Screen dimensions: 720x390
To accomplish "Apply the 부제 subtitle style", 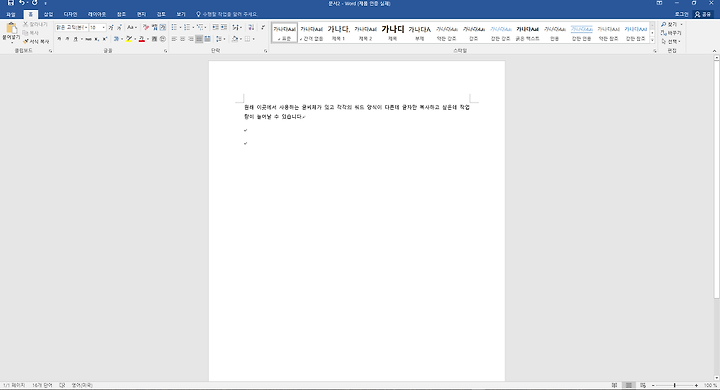I will [x=420, y=33].
